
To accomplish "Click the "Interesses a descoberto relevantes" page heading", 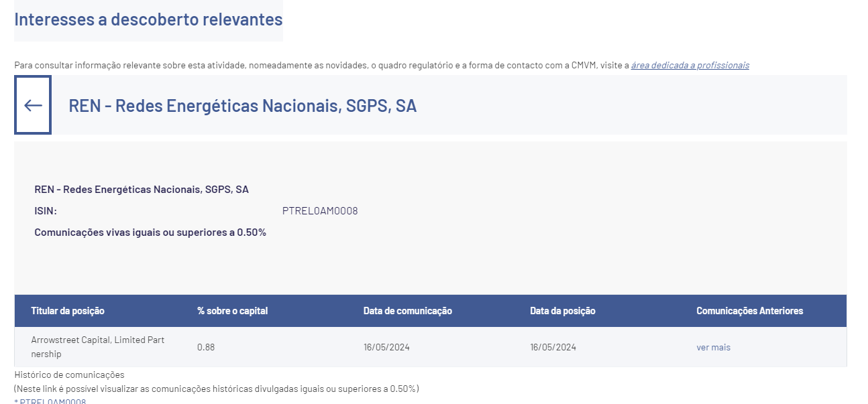I will 148,19.
